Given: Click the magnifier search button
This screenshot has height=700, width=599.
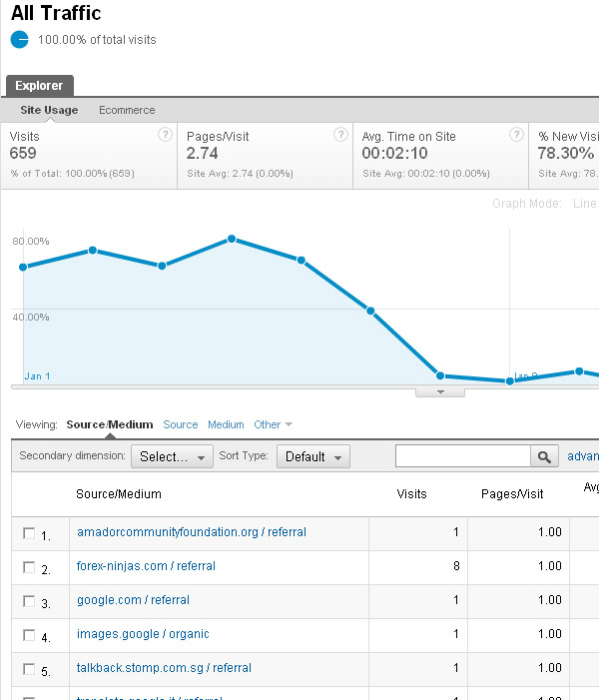Looking at the screenshot, I should (x=544, y=456).
